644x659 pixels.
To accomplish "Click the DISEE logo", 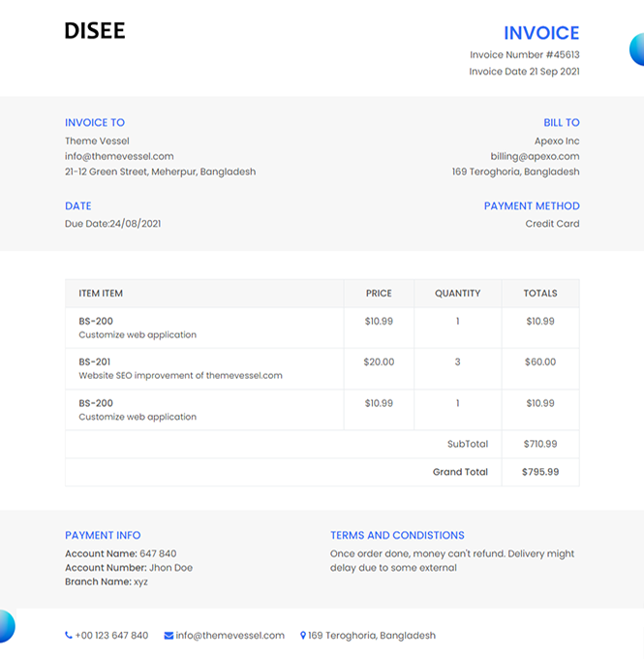I will point(95,31).
